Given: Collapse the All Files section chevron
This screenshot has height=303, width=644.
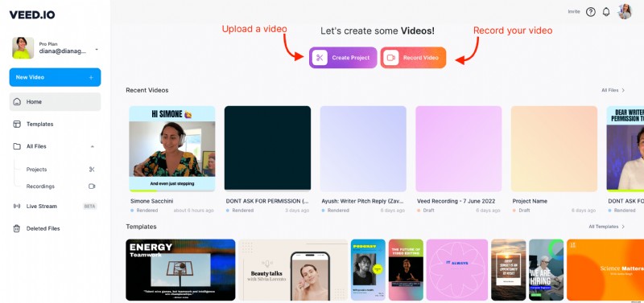Looking at the screenshot, I should 93,146.
